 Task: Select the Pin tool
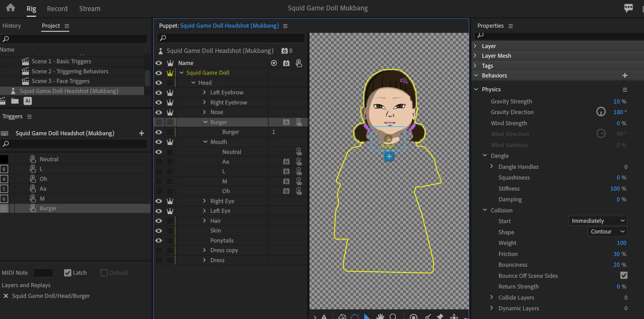click(440, 316)
